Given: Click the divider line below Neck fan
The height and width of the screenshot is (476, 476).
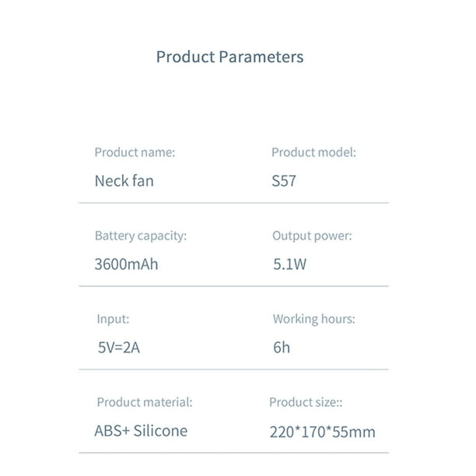Looking at the screenshot, I should pos(234,203).
